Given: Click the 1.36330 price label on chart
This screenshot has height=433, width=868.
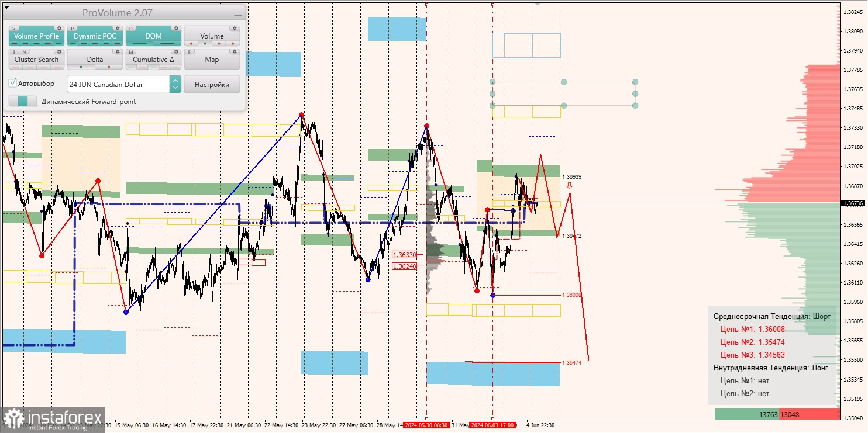Looking at the screenshot, I should (x=405, y=255).
